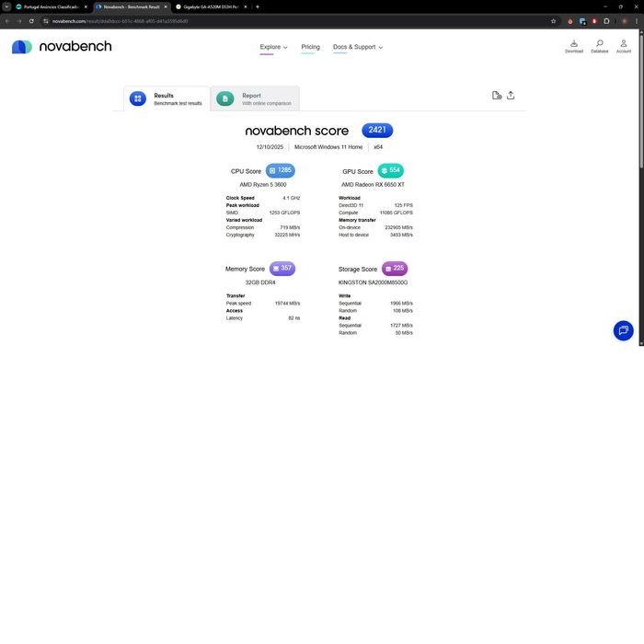Screen dimensions: 644x644
Task: Click the 12/10/2025 date
Action: tap(270, 146)
